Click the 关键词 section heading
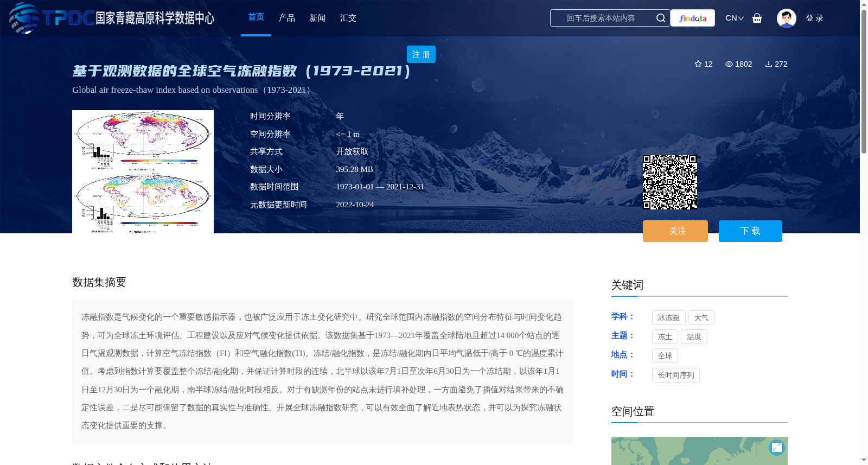Viewport: 868px width, 465px height. pos(627,285)
